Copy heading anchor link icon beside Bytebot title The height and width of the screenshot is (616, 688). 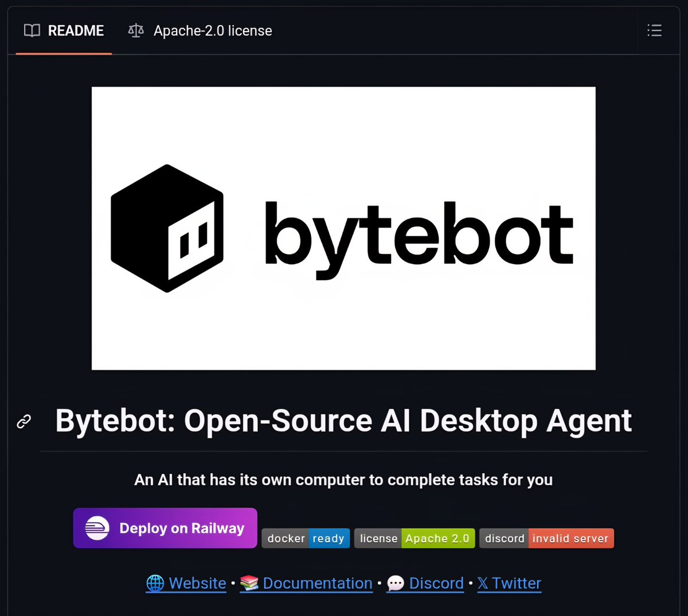pyautogui.click(x=24, y=422)
